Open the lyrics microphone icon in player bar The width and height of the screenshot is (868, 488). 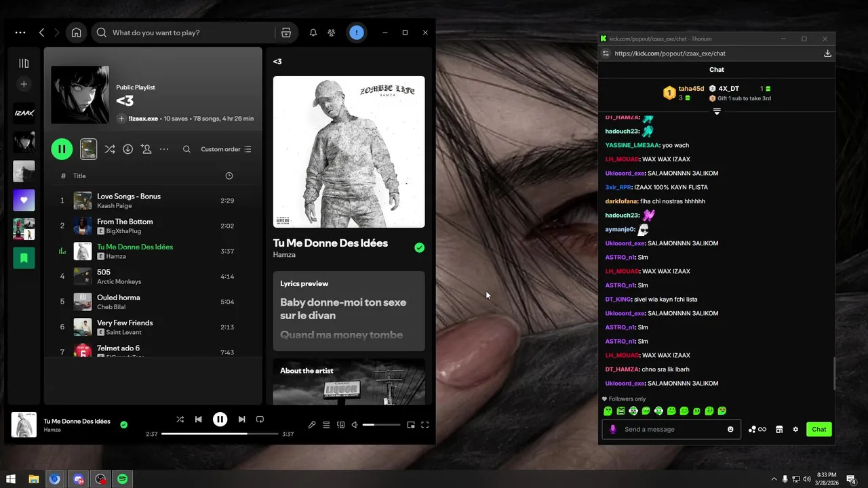tap(312, 425)
